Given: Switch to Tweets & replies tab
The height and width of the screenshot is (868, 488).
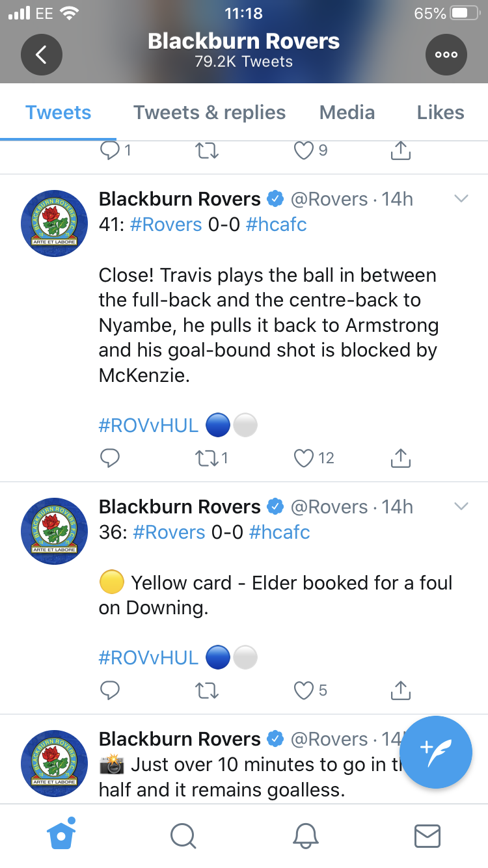Looking at the screenshot, I should coord(210,113).
